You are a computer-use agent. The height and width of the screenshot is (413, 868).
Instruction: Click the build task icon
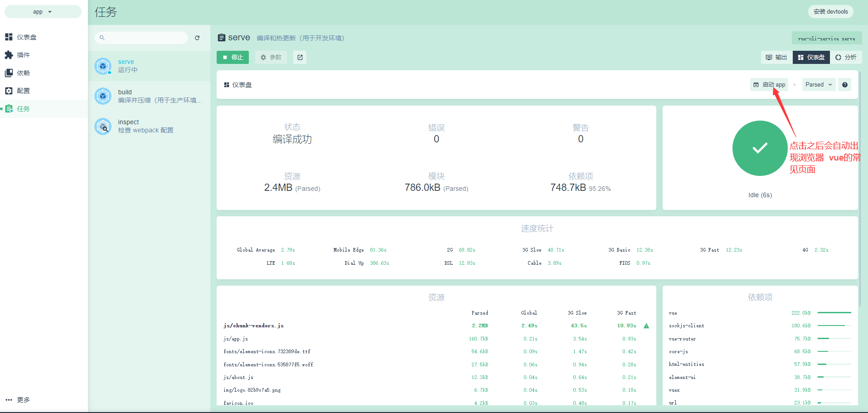click(x=103, y=96)
